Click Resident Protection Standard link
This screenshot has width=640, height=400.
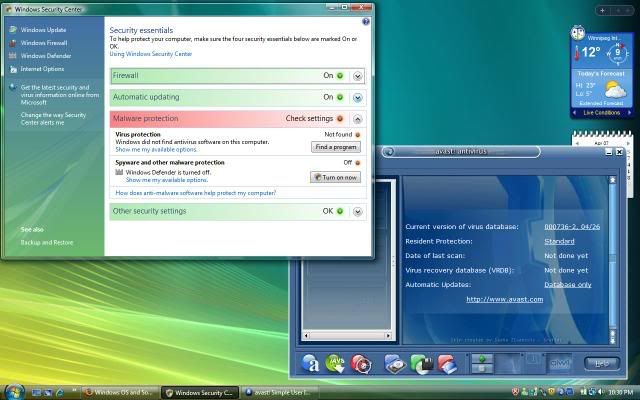coord(559,241)
